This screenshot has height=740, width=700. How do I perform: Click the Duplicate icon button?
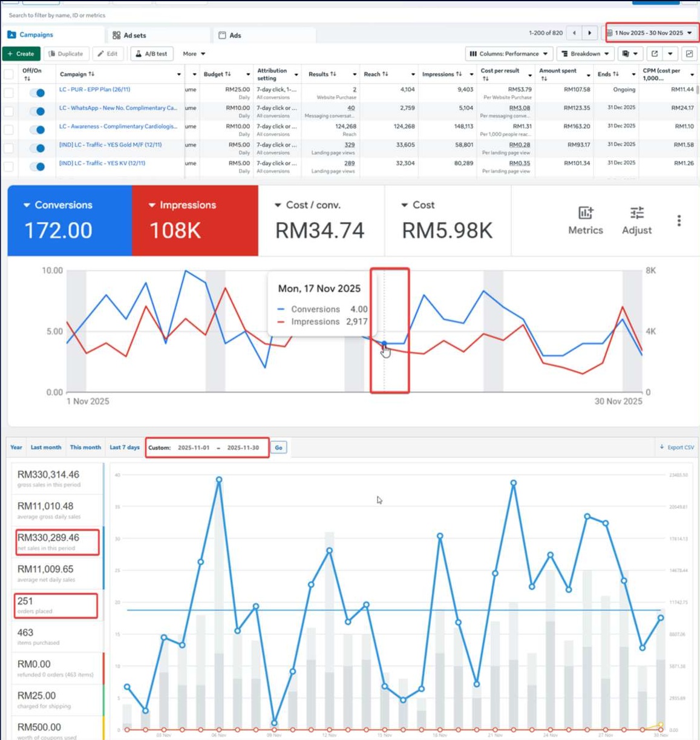(x=66, y=54)
